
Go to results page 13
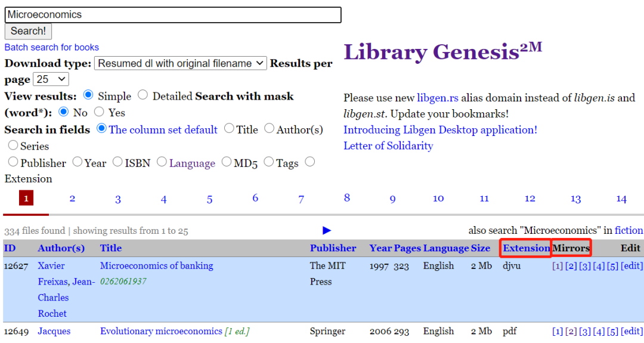pos(576,199)
